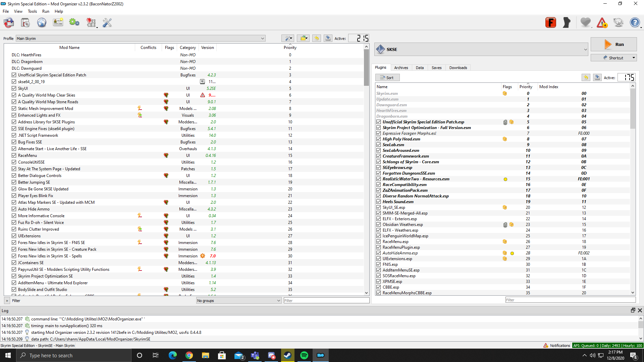The width and height of the screenshot is (644, 362).
Task: Open the View menu
Action: [18, 11]
